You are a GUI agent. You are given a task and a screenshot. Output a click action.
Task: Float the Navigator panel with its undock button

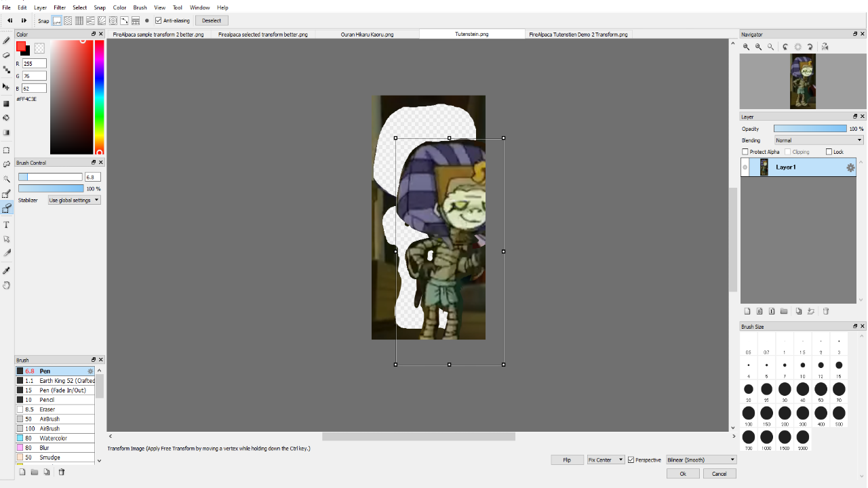click(x=855, y=34)
